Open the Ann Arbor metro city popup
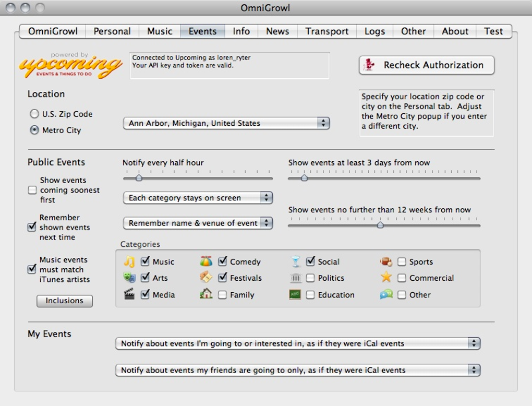This screenshot has width=532, height=406. [226, 123]
